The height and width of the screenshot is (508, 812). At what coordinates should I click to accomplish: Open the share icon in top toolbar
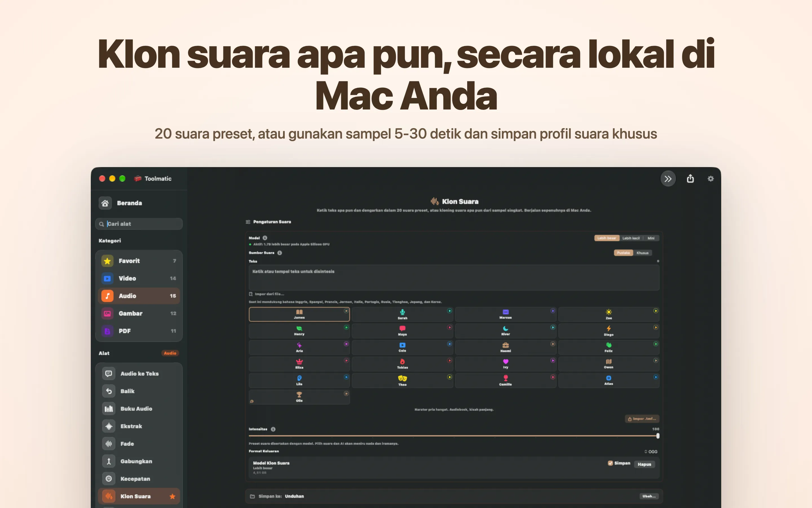click(690, 179)
